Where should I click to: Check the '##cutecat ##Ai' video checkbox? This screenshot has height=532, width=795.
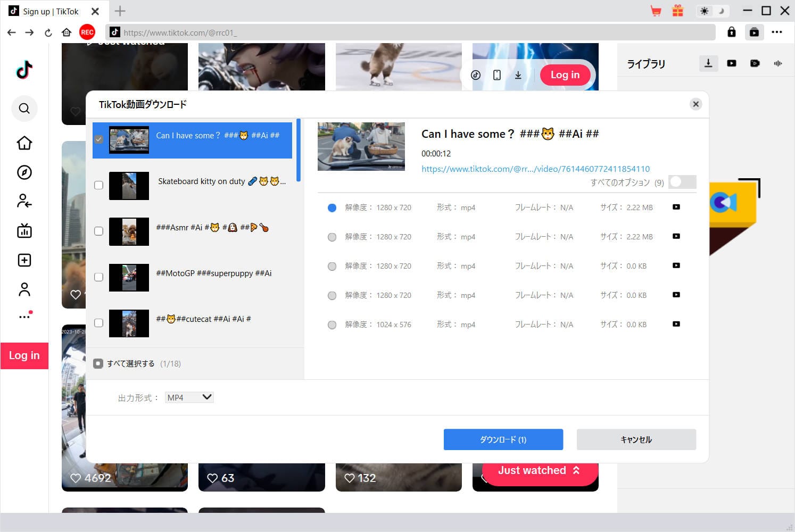pos(98,323)
